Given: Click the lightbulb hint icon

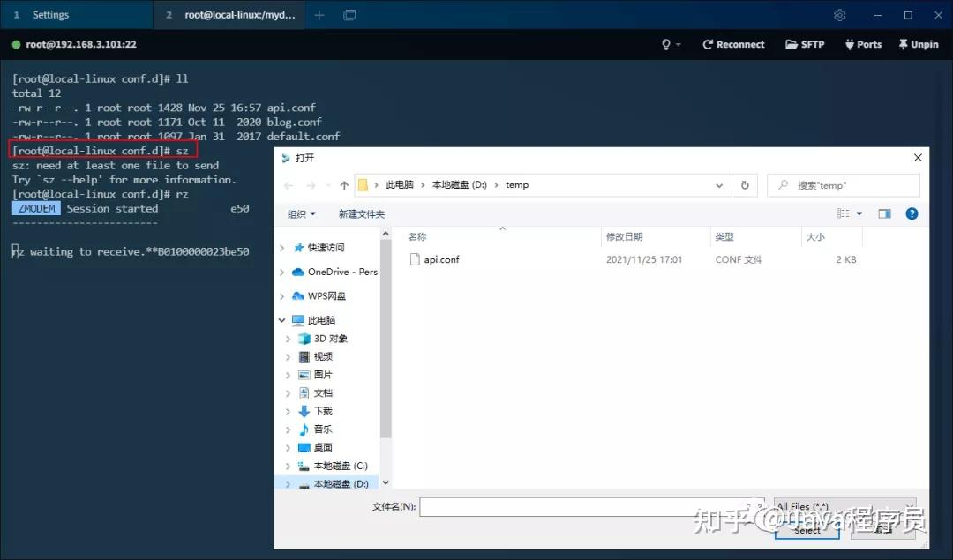Looking at the screenshot, I should pos(666,43).
